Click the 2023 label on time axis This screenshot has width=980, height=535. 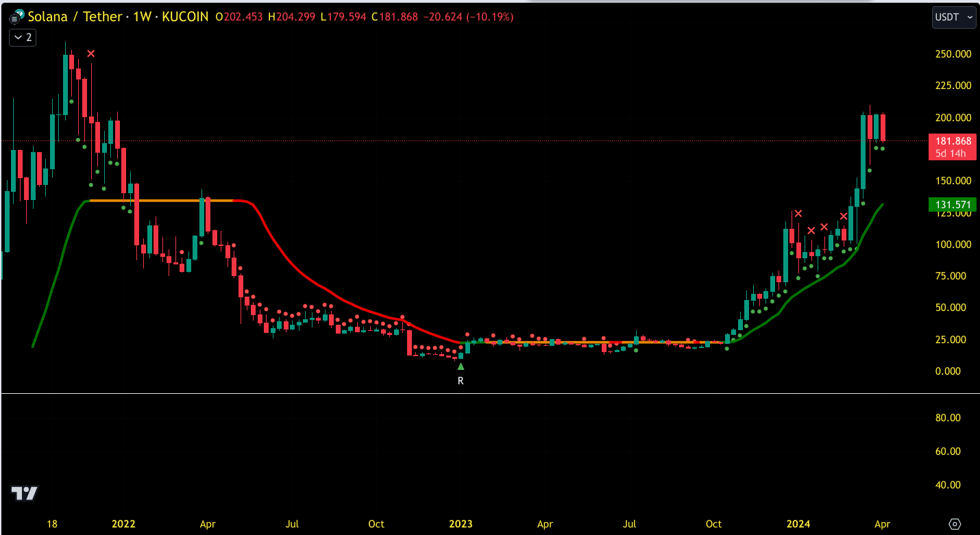[461, 524]
